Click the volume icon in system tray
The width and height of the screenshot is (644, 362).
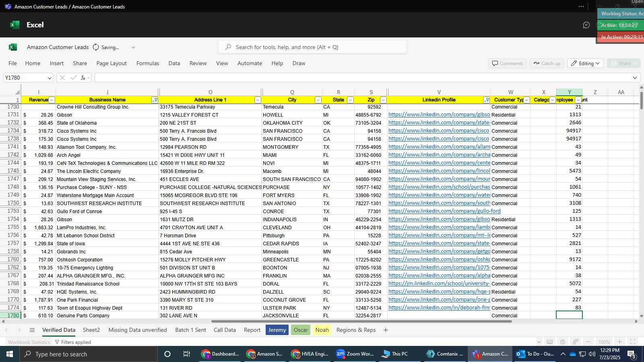point(592,354)
